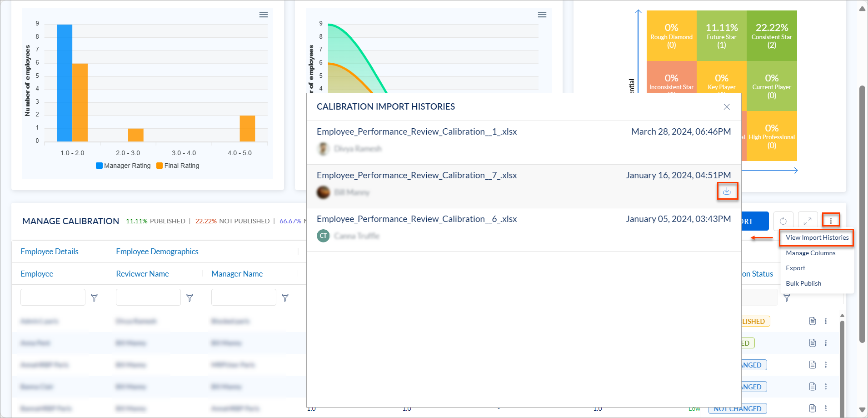
Task: Open the hamburger menu on the bar chart
Action: click(264, 15)
